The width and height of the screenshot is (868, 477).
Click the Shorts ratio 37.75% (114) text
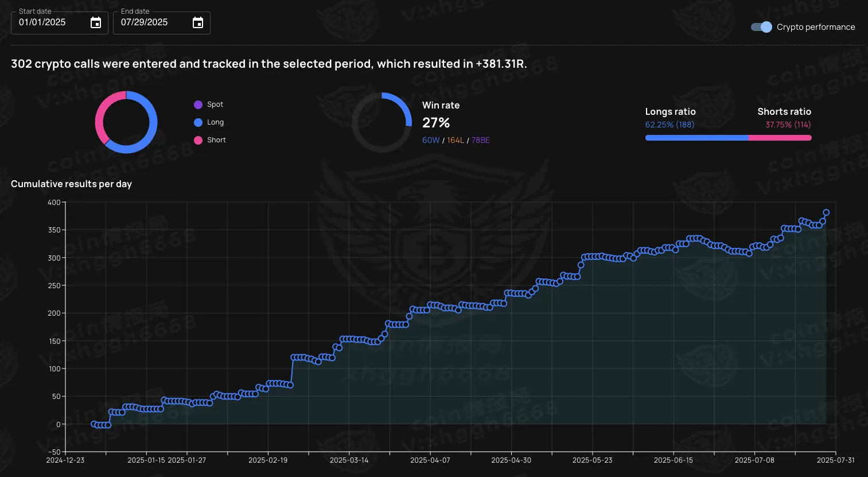(788, 125)
